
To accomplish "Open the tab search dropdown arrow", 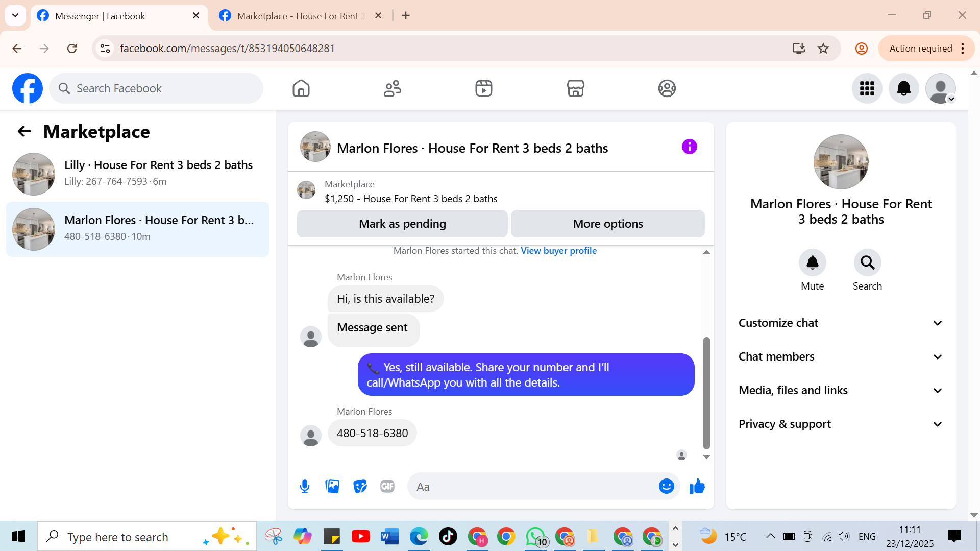I will click(x=15, y=15).
